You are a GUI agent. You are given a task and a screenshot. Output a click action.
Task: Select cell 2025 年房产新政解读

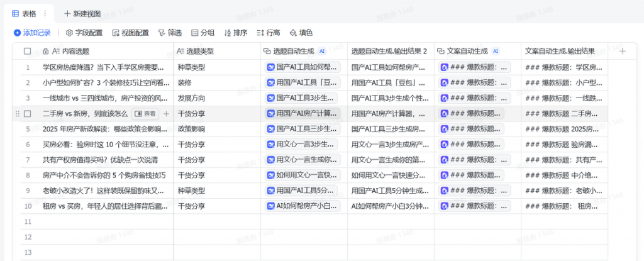[107, 129]
